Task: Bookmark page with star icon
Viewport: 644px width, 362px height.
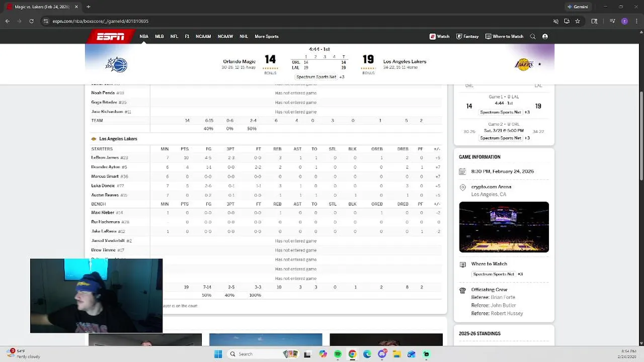Action: (x=578, y=21)
